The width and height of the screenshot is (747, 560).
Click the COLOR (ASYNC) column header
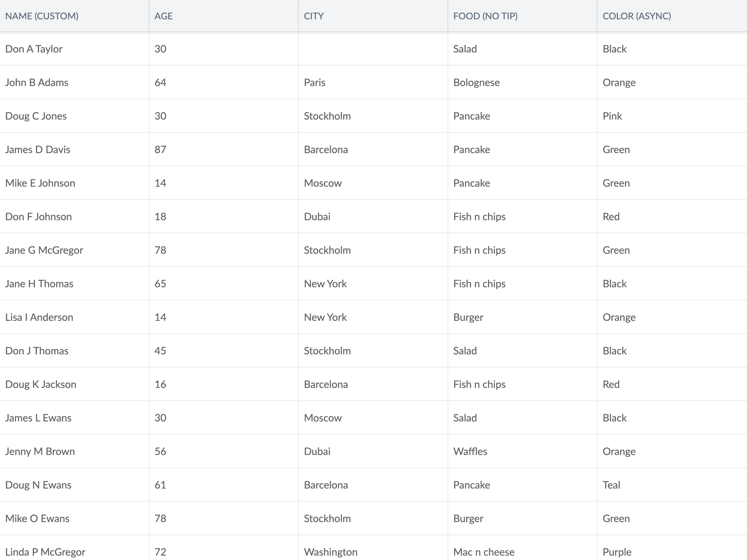(672, 16)
